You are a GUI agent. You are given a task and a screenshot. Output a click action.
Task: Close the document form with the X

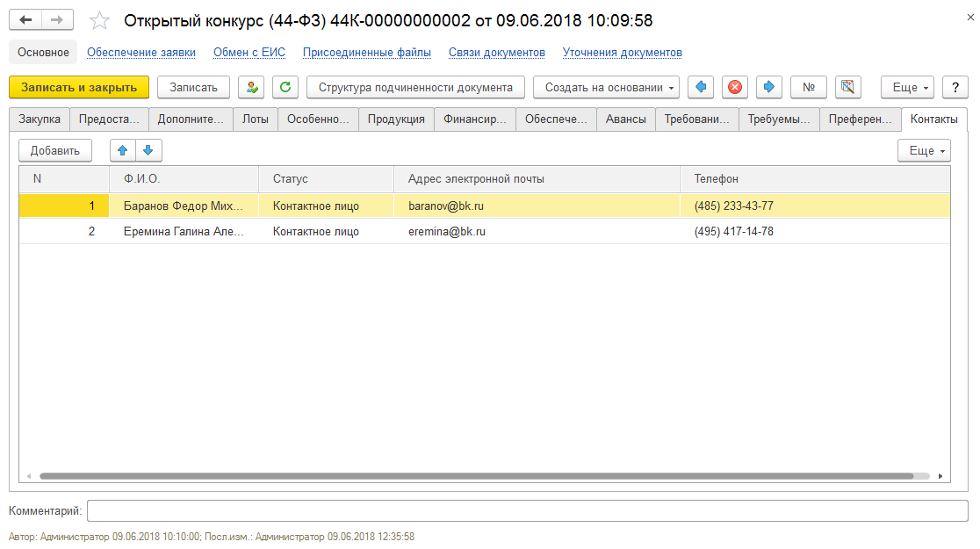coord(970,18)
